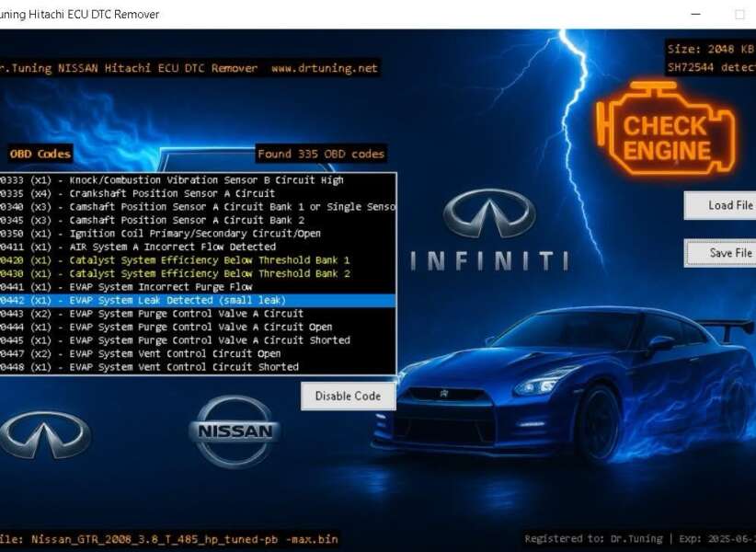756x552 pixels.
Task: Click the orange Check Engine icon
Action: coord(666,129)
